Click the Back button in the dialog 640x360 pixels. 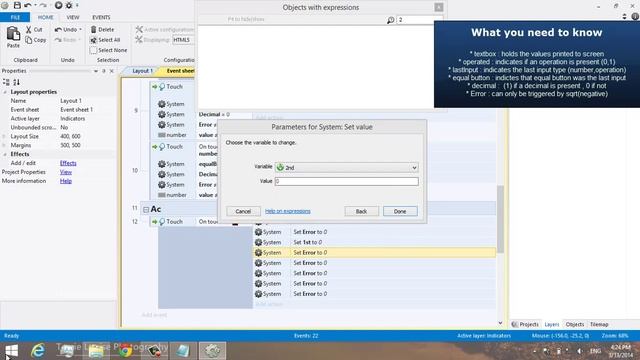[x=361, y=211]
